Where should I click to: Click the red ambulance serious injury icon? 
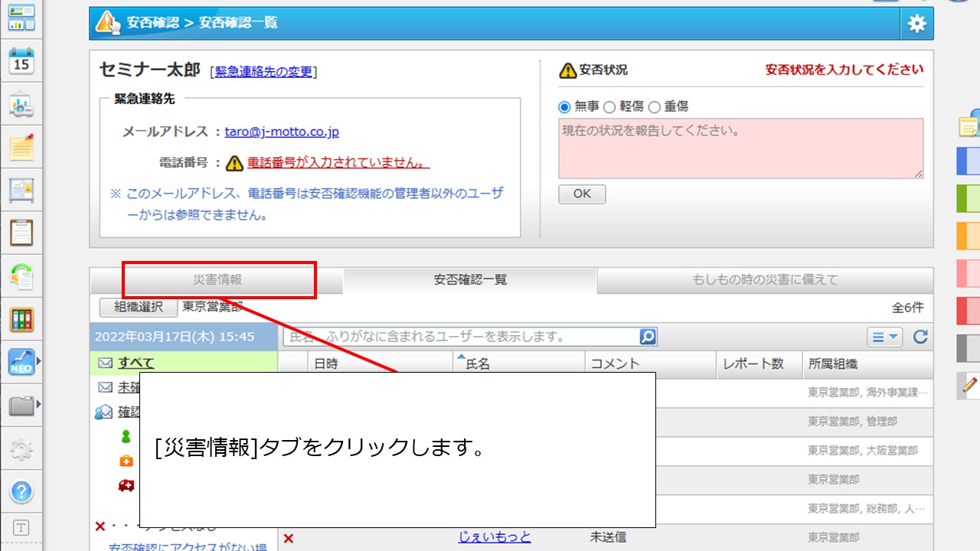(x=126, y=485)
